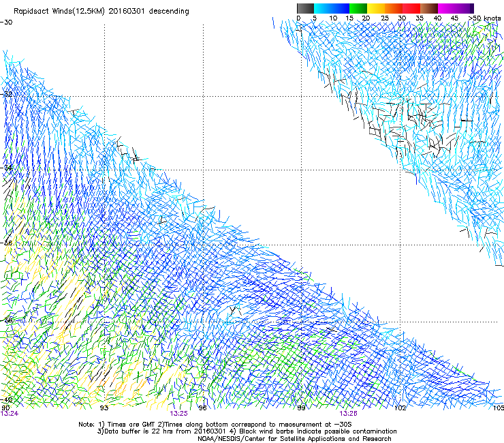Image resolution: width=504 pixels, height=443 pixels.
Task: Click the 'Data buffer is 22 hrs' note line
Action: coord(247,431)
